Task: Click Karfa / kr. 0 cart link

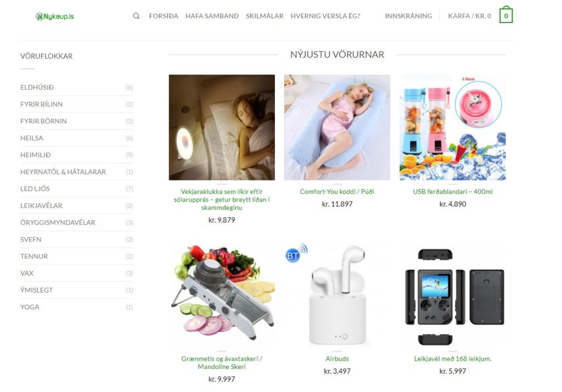Action: click(470, 16)
